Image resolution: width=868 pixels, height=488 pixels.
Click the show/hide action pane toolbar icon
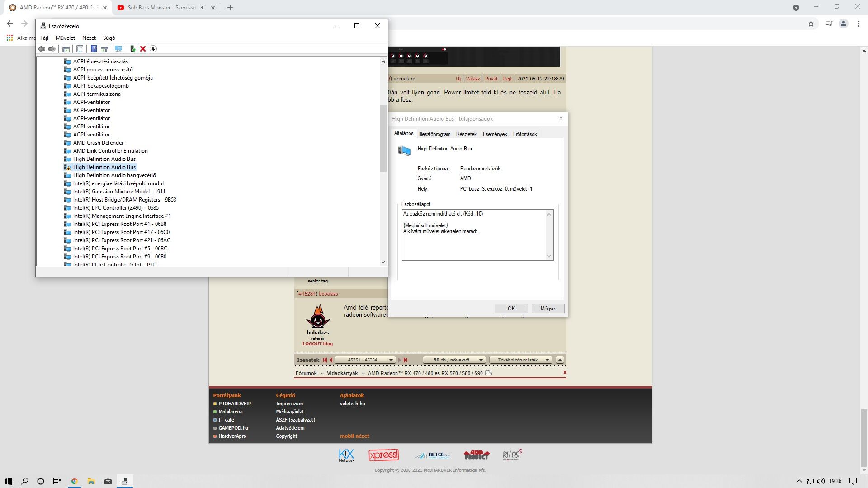click(x=104, y=49)
